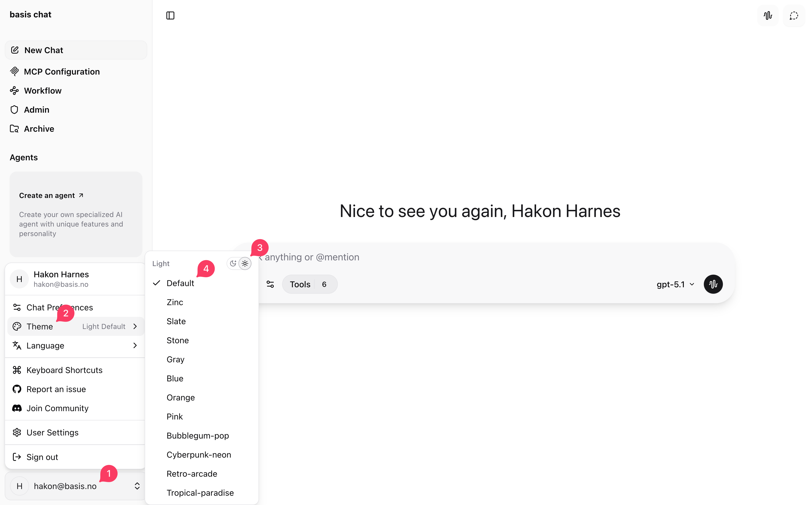
Task: Select Archive in the sidebar
Action: click(39, 129)
